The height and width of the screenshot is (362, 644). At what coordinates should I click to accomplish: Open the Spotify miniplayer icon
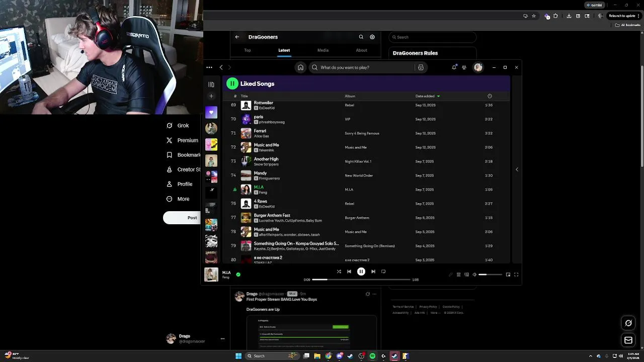coord(508,275)
